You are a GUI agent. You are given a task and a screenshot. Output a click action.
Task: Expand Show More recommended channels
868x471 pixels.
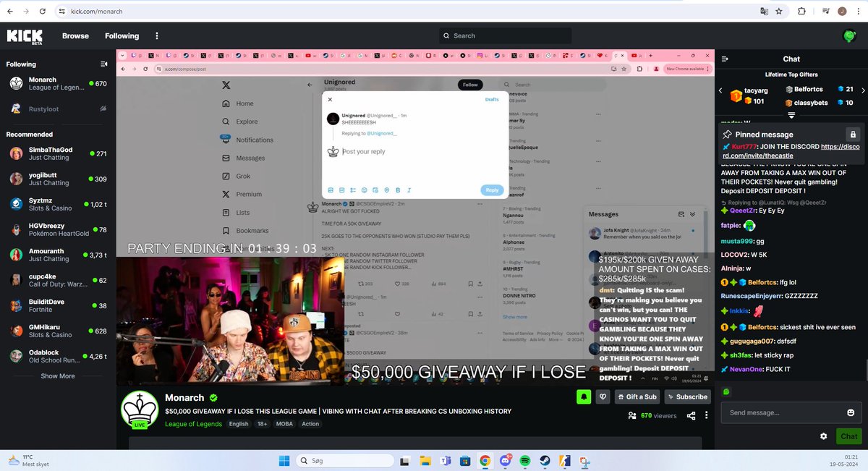point(58,376)
